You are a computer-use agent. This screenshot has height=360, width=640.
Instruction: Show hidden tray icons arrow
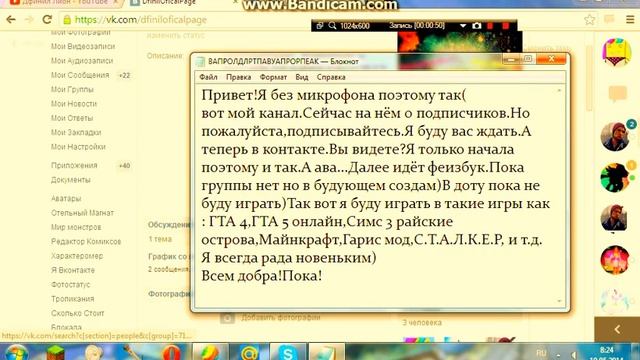click(x=558, y=355)
